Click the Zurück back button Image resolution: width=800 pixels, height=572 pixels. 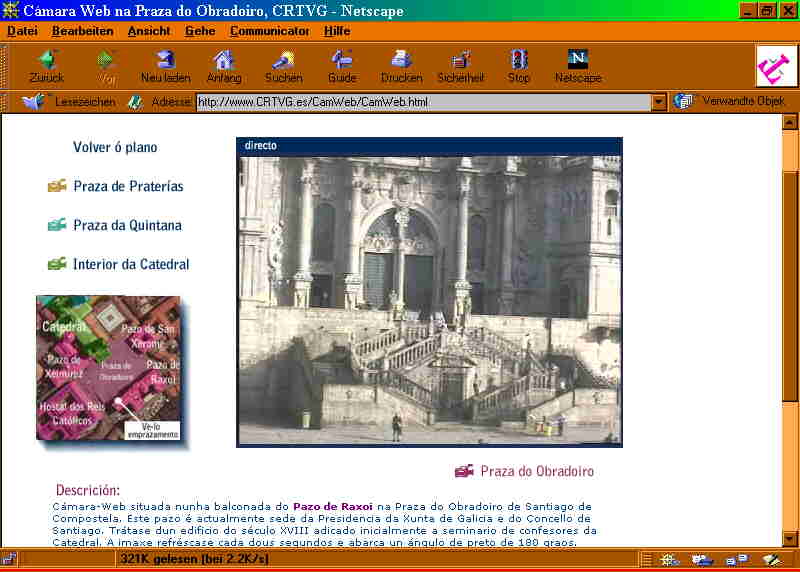[46, 66]
